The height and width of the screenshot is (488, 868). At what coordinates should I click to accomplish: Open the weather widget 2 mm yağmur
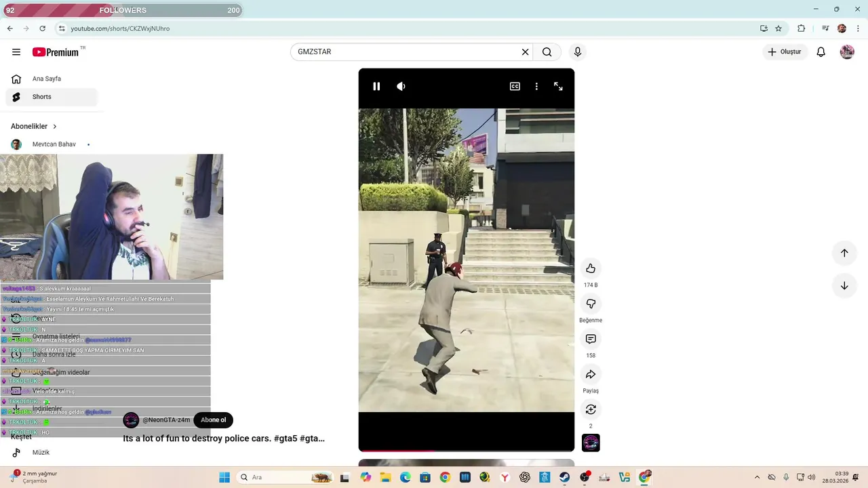click(x=34, y=477)
